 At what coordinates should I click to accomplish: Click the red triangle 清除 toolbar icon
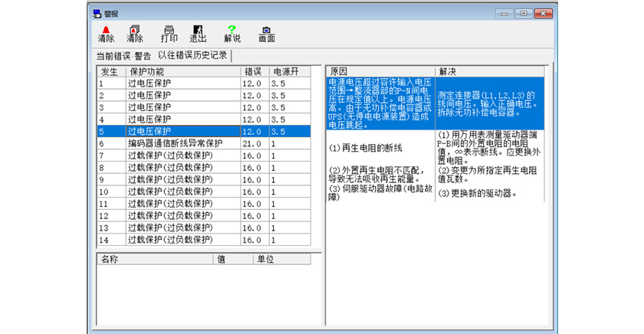click(x=106, y=31)
